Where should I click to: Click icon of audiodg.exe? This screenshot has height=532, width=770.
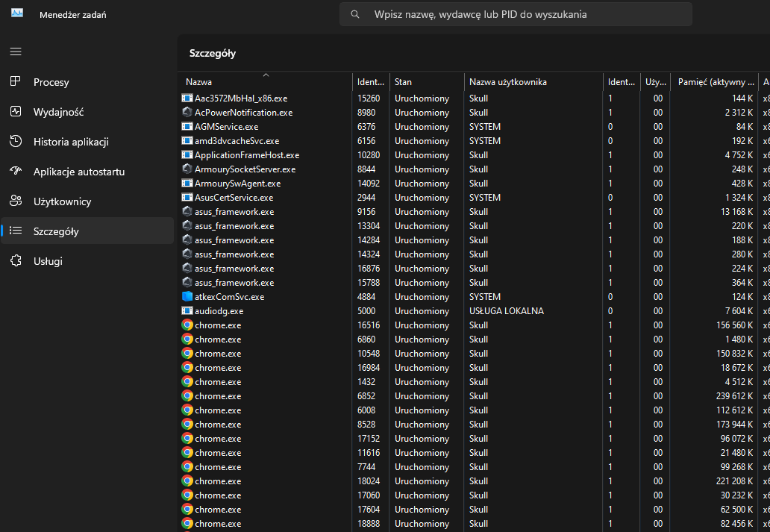[187, 311]
